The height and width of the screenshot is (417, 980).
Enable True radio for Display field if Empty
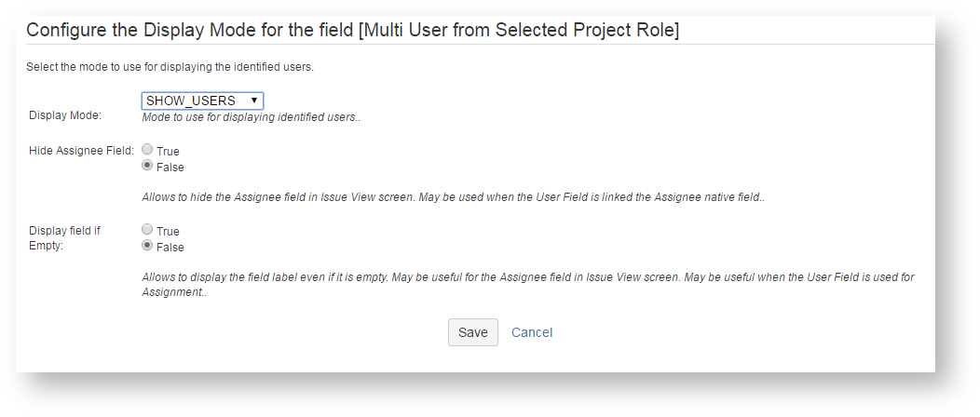[x=147, y=230]
